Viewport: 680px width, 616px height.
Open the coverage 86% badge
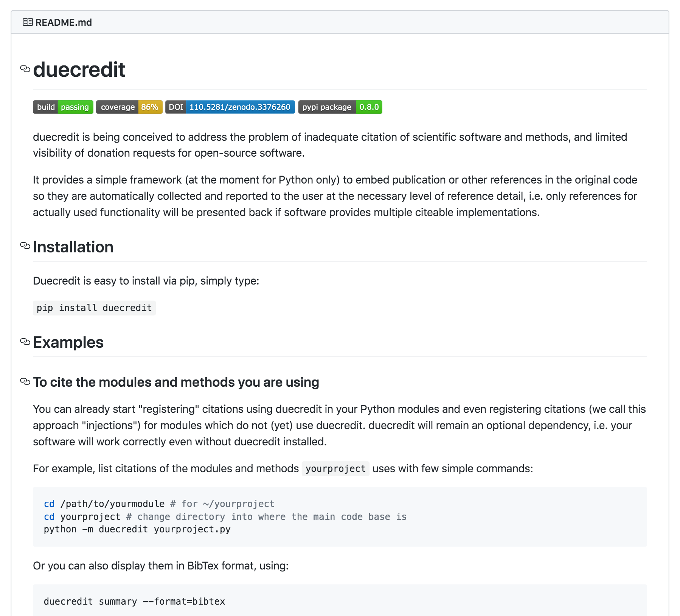pos(129,107)
